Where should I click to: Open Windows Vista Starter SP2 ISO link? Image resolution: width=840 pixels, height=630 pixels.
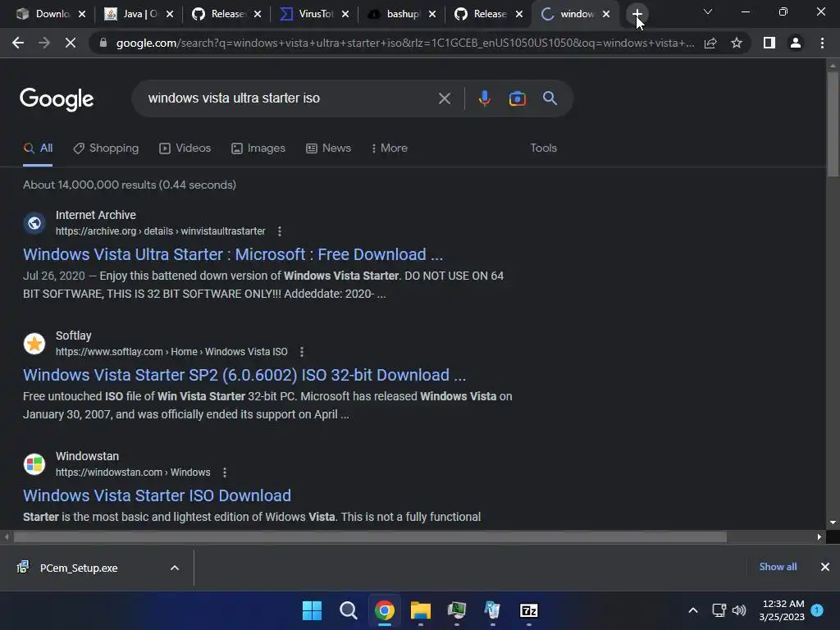[x=244, y=375]
